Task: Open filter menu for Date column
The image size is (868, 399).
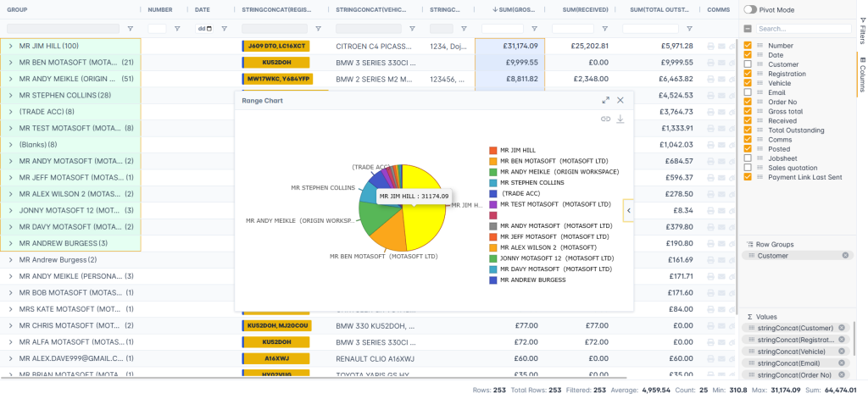Action: pos(224,29)
